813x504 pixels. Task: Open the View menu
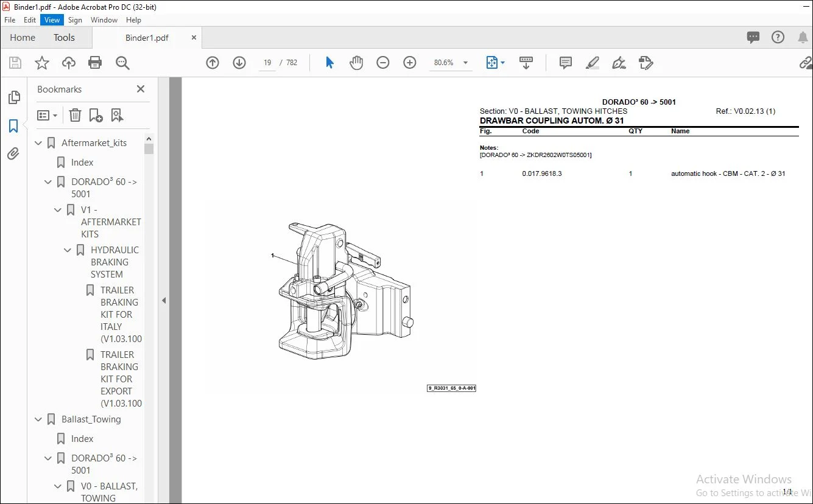(x=52, y=20)
